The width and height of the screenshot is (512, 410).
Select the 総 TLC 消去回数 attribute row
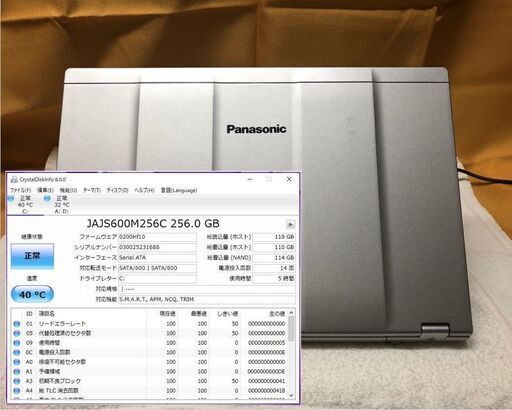click(x=150, y=391)
